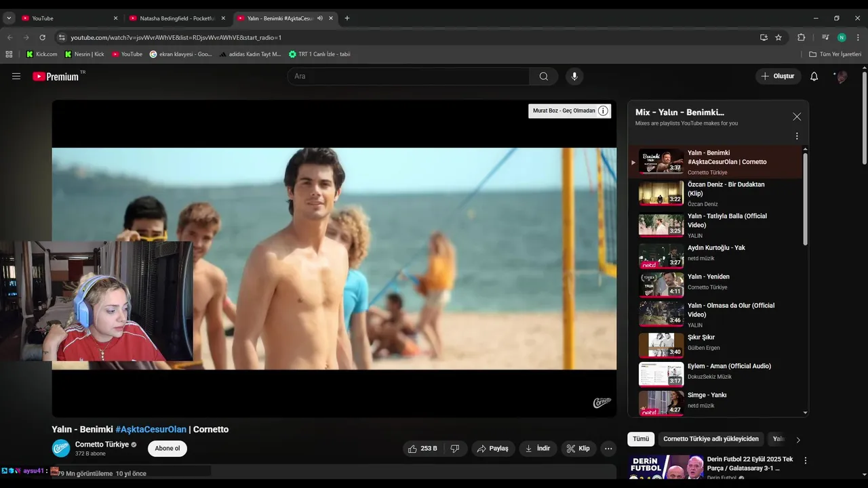Open YouTube notifications bell
868x488 pixels.
pos(814,77)
